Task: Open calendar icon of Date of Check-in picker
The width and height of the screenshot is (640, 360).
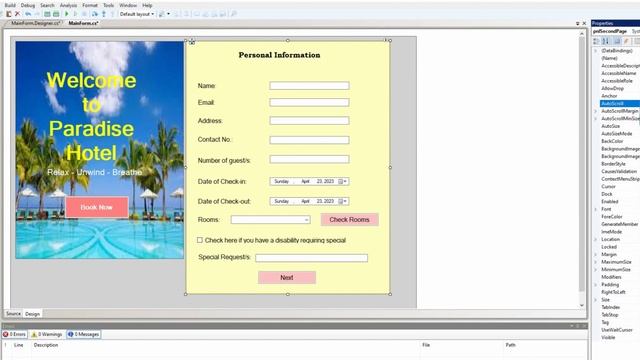Action: pos(340,181)
